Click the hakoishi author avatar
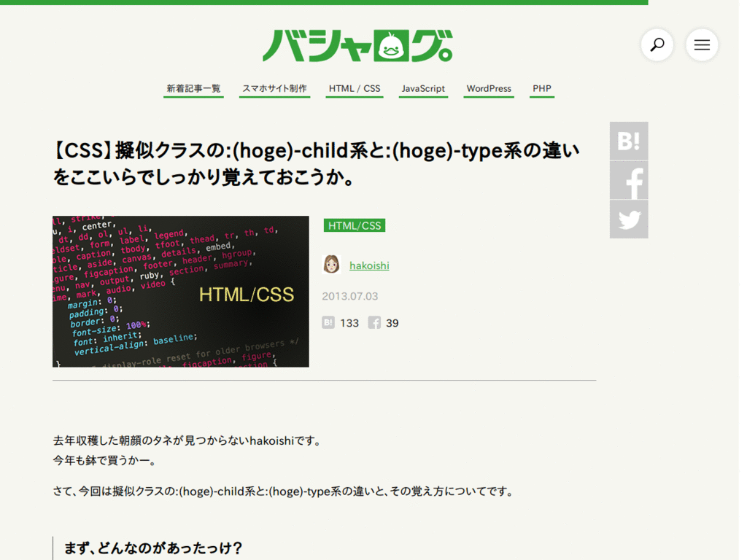The height and width of the screenshot is (560, 747). (332, 264)
